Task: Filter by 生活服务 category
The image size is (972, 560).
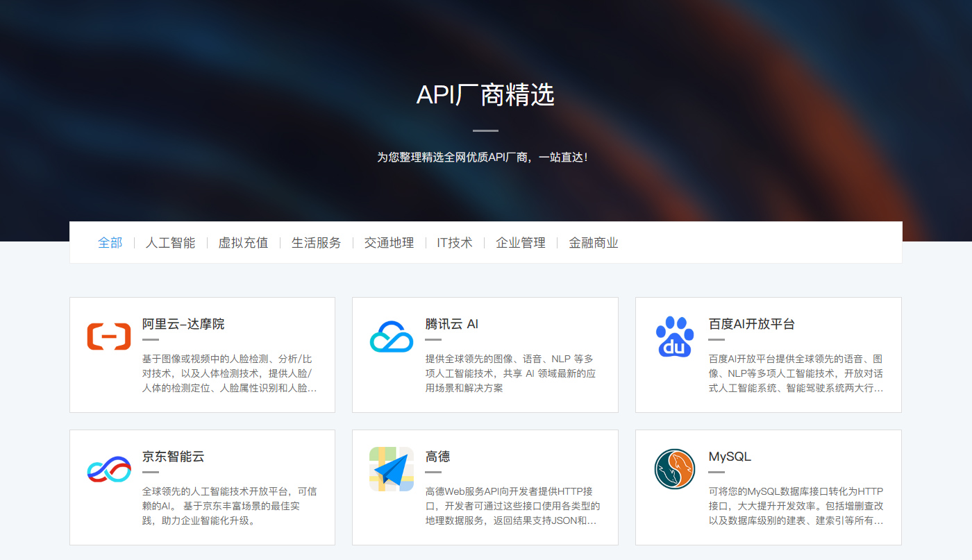Action: [x=316, y=243]
